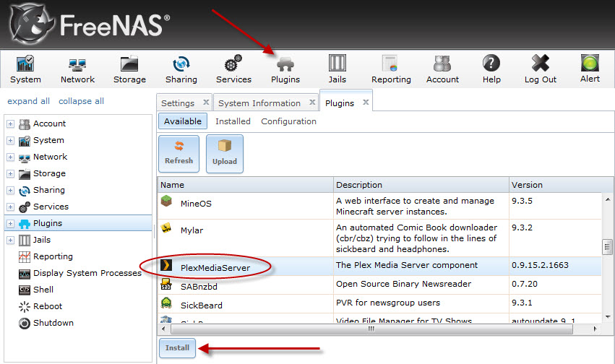Expand the Network tree node
Screen dimensions: 615x364
(x=10, y=157)
